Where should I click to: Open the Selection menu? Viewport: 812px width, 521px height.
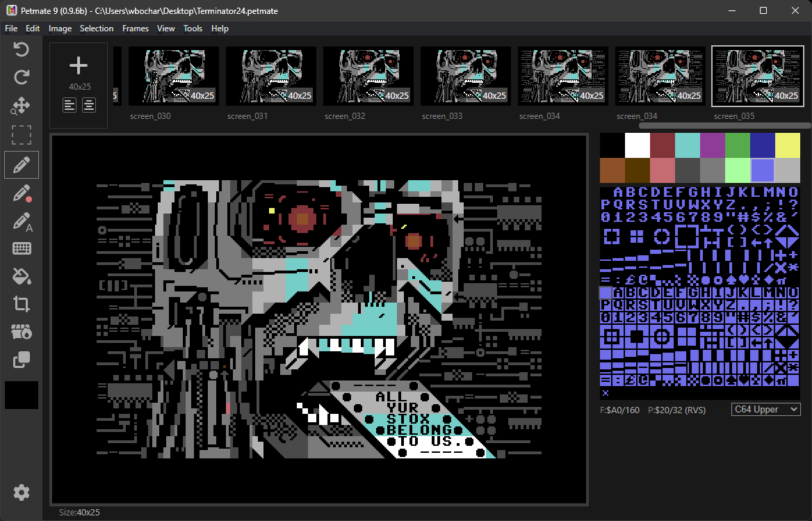[97, 29]
